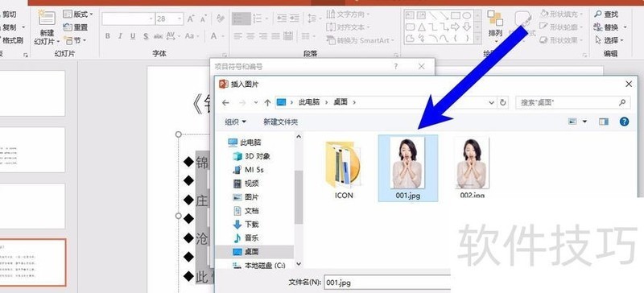This screenshot has width=644, height=293.
Task: Align text left in paragraph group
Action: coord(237,36)
